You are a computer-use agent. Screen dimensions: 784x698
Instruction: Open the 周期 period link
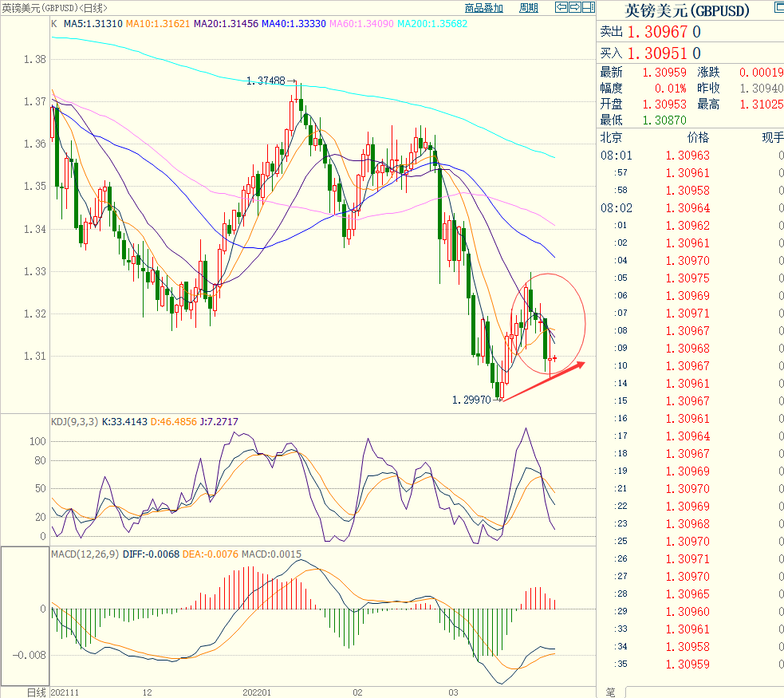[529, 8]
